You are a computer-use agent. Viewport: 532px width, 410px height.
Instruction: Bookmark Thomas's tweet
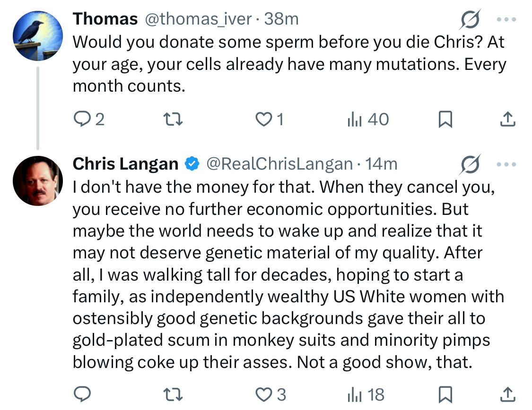coord(445,120)
